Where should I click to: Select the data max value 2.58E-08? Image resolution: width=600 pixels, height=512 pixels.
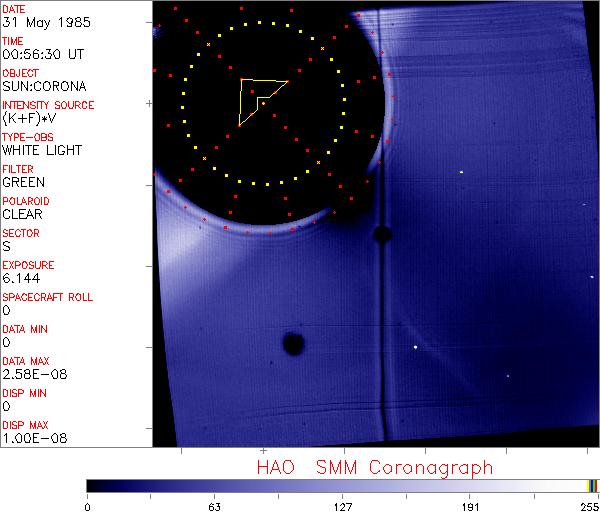tap(28, 374)
